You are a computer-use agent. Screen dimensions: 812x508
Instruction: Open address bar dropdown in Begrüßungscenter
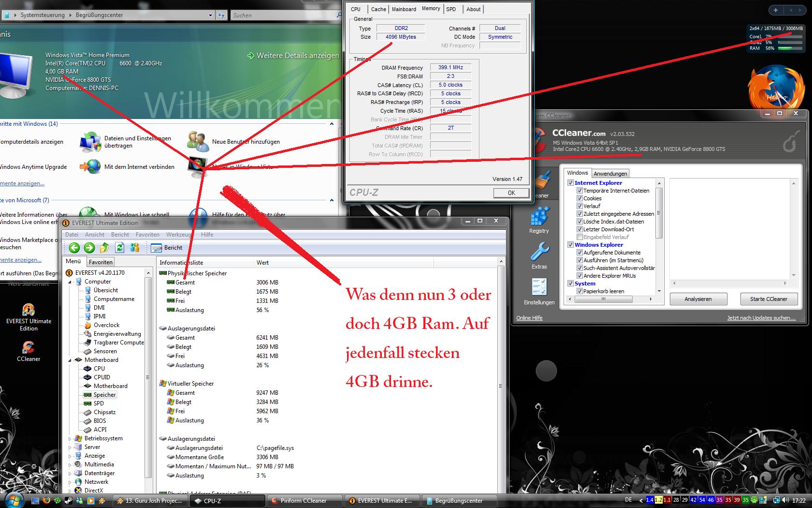[210, 15]
